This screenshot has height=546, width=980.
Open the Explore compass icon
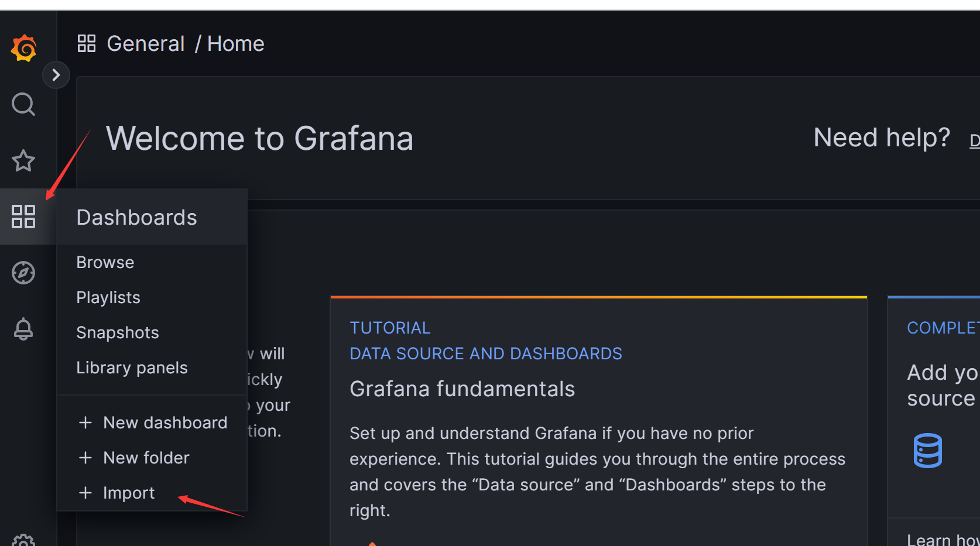(23, 273)
